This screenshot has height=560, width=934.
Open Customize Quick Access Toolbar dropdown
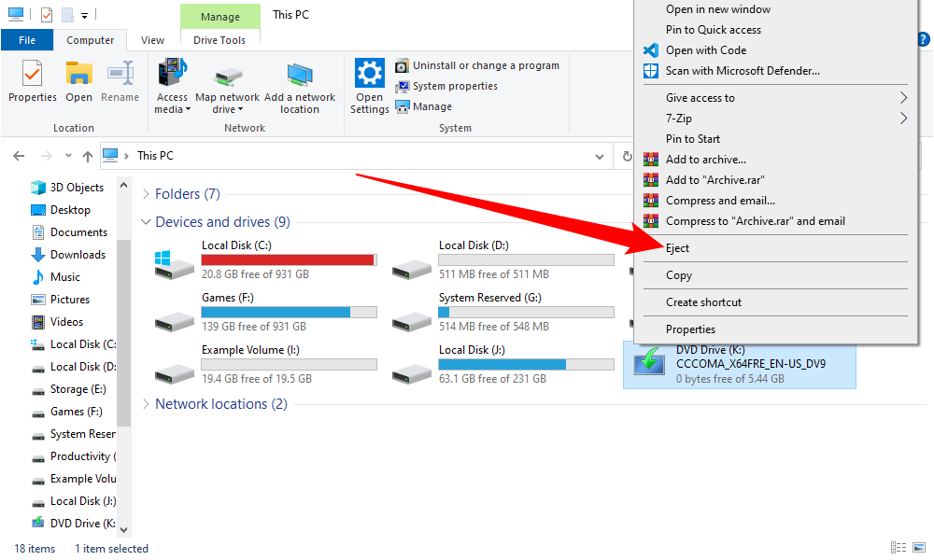(85, 16)
